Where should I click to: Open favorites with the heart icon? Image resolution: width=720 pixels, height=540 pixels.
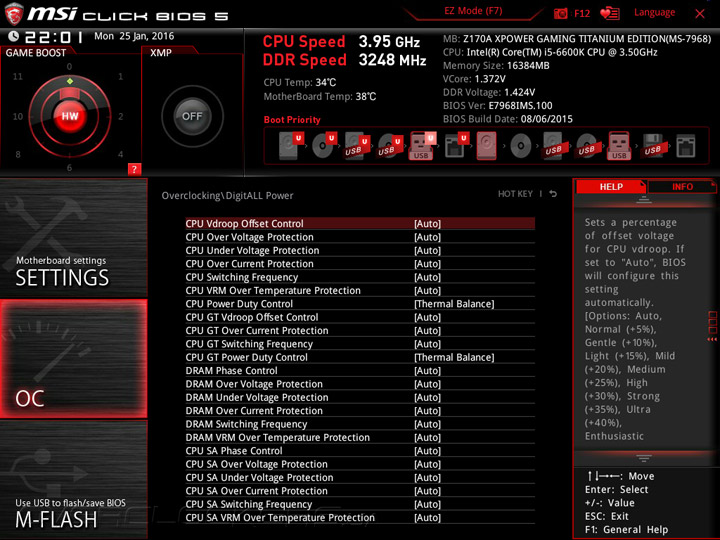point(610,13)
